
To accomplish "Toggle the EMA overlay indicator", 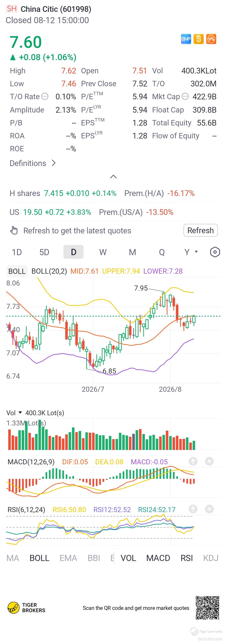I will point(68,558).
